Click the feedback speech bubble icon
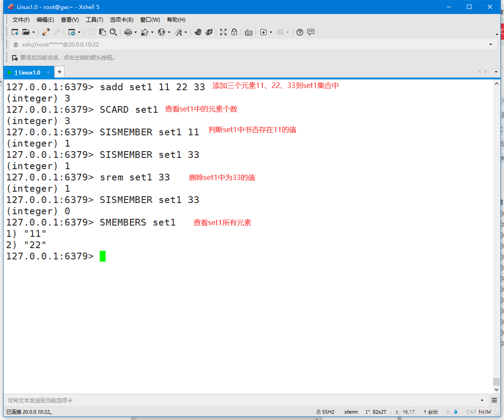504x420 pixels. tap(311, 32)
